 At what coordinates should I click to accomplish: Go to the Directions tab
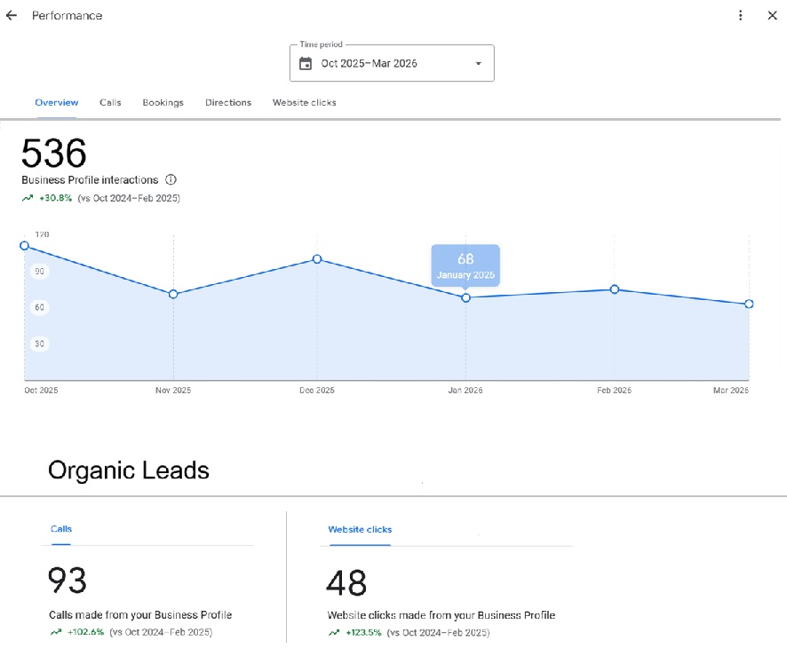(228, 103)
